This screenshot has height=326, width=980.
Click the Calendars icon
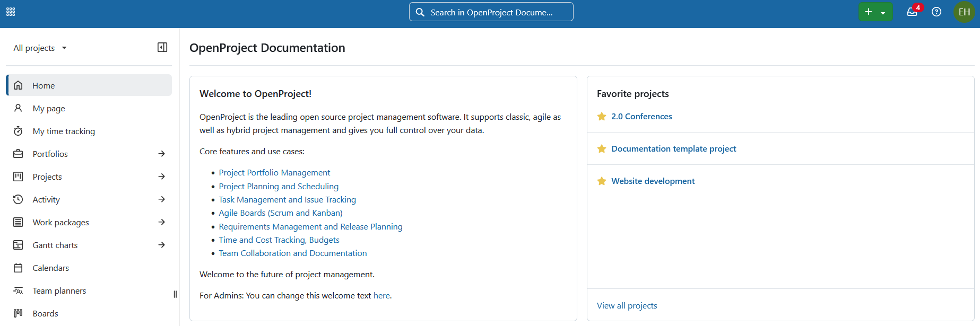pos(18,268)
